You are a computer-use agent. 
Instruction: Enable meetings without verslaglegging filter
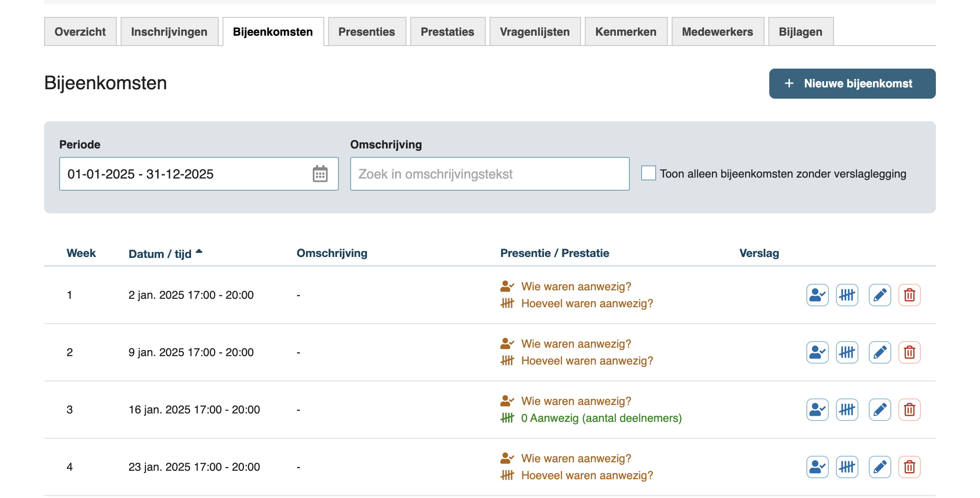[649, 173]
